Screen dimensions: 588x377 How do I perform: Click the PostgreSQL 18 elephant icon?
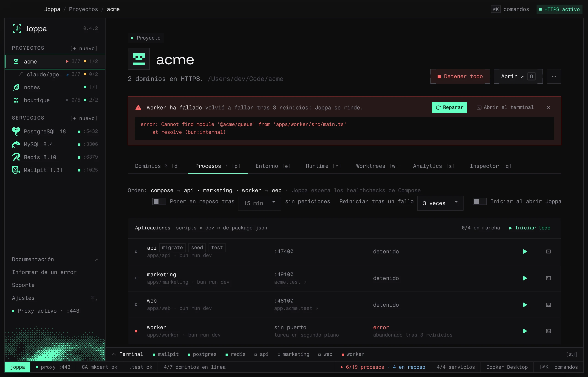coord(16,131)
